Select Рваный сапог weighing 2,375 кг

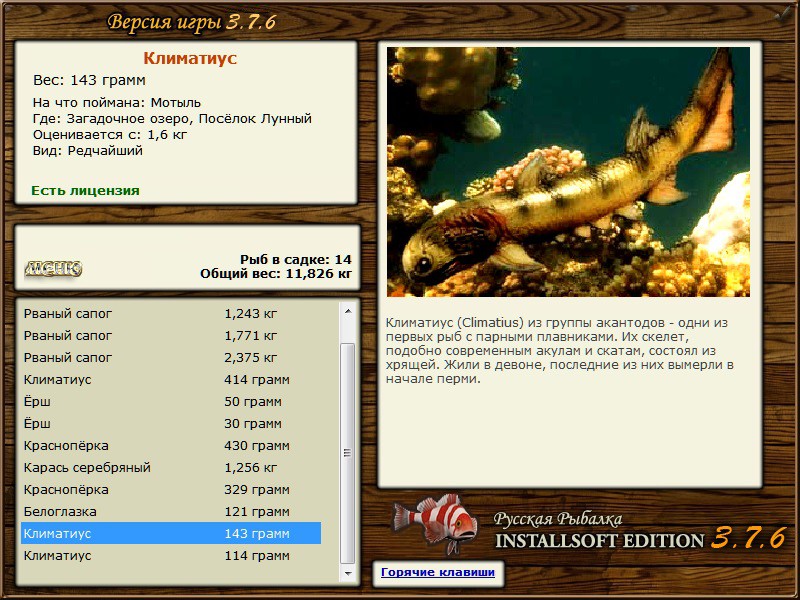(x=171, y=358)
